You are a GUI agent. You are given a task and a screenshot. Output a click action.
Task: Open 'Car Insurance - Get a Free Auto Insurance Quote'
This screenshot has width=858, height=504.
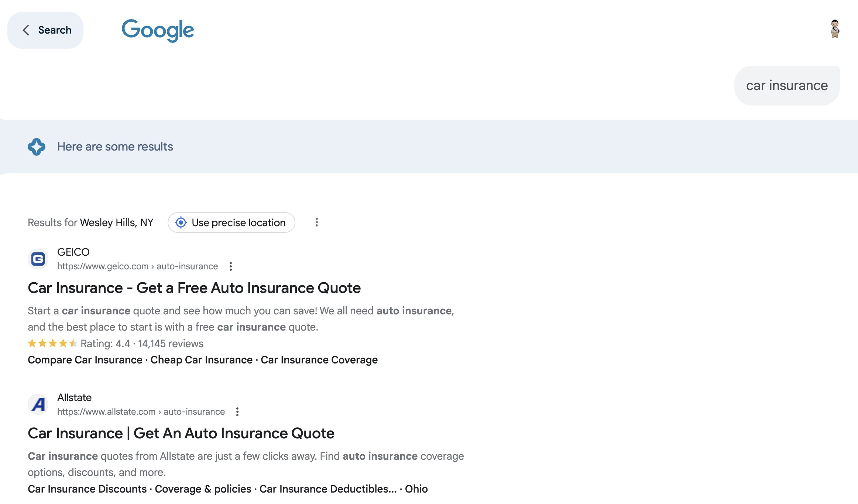coord(194,288)
